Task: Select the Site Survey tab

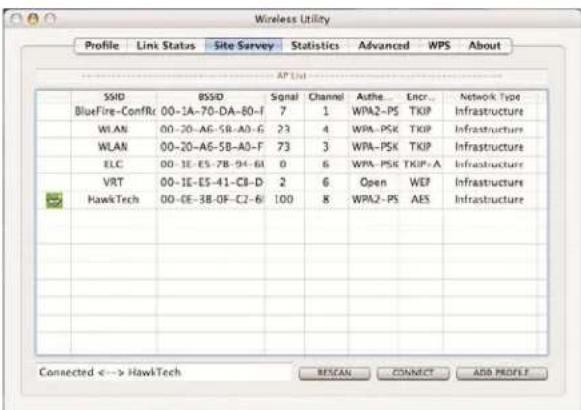Action: tap(243, 46)
